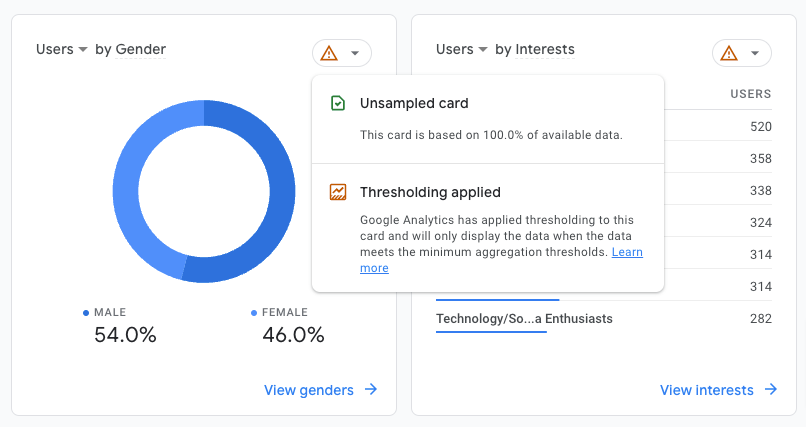Click the USERS column header
Viewport: 806px width, 427px height.
(750, 94)
